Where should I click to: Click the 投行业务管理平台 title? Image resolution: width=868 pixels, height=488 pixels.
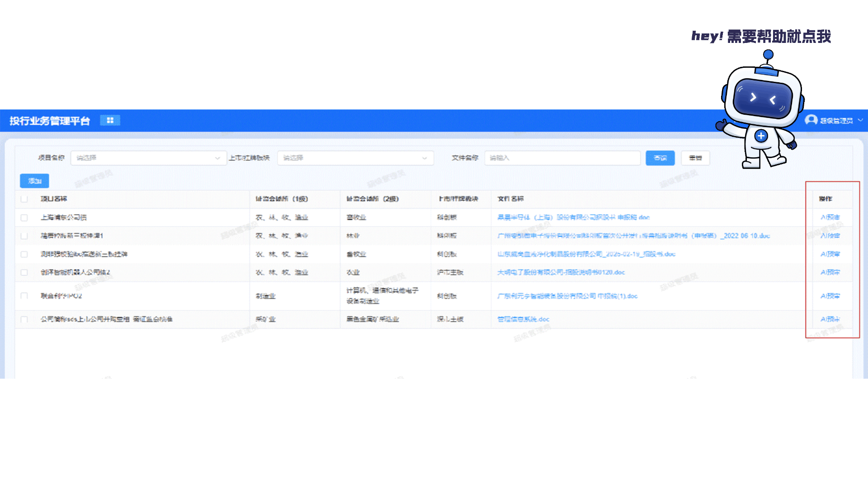(50, 121)
